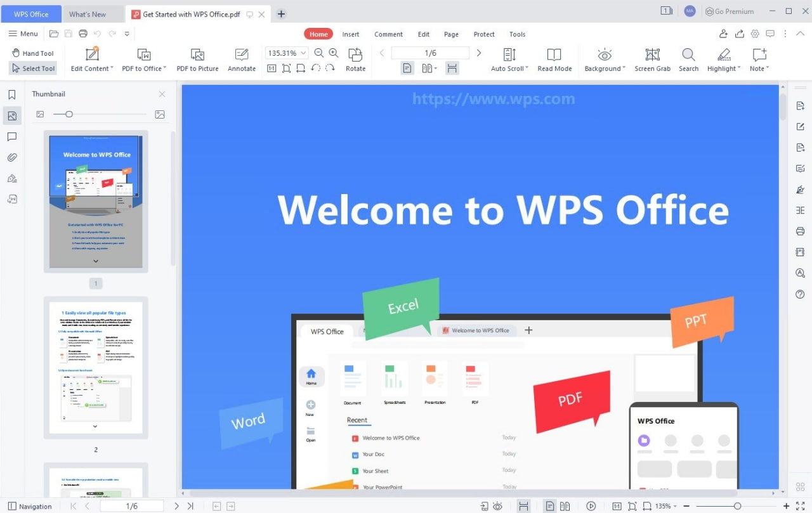Toggle two-page view mode
This screenshot has height=513, width=812.
point(426,68)
